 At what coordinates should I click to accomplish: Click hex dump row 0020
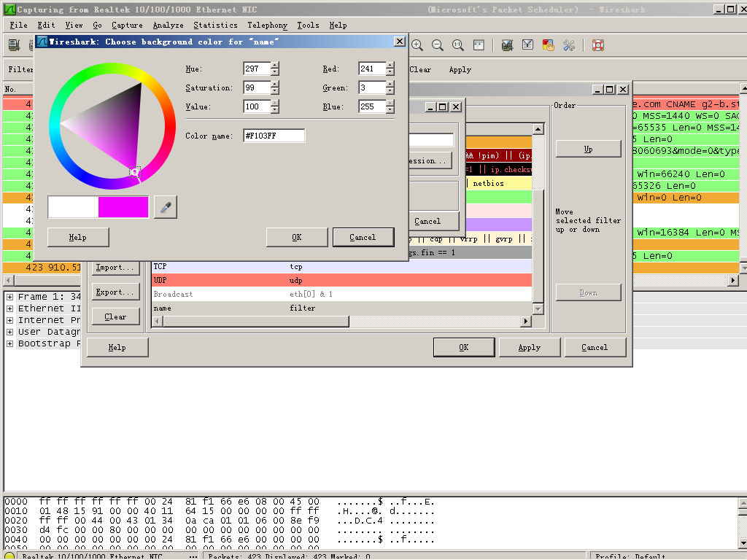coord(219,521)
